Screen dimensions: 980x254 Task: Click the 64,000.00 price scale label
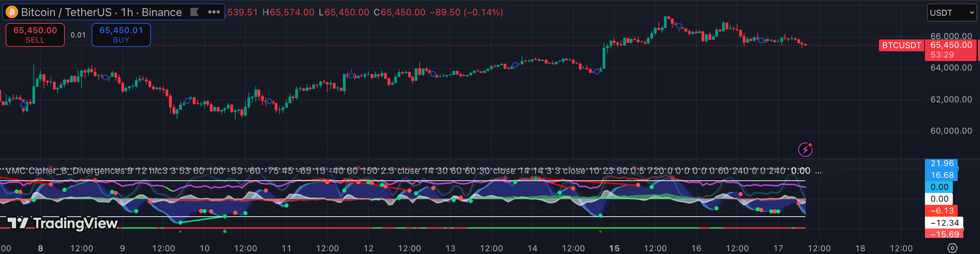951,68
